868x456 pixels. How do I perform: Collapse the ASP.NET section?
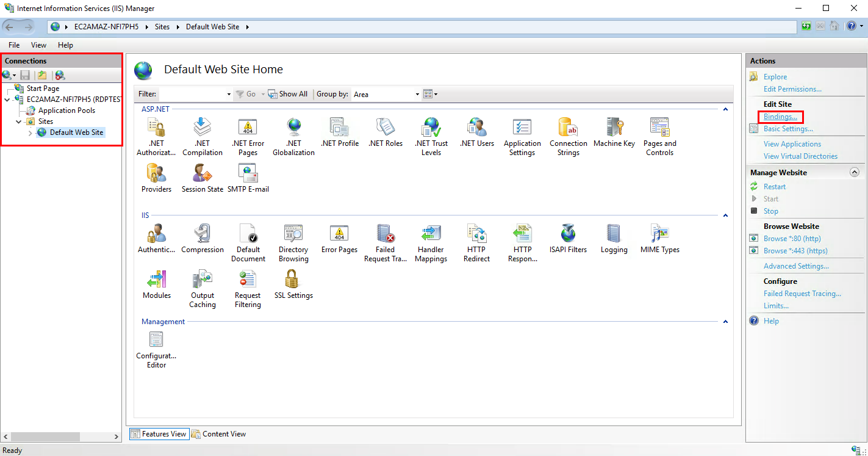coord(725,109)
